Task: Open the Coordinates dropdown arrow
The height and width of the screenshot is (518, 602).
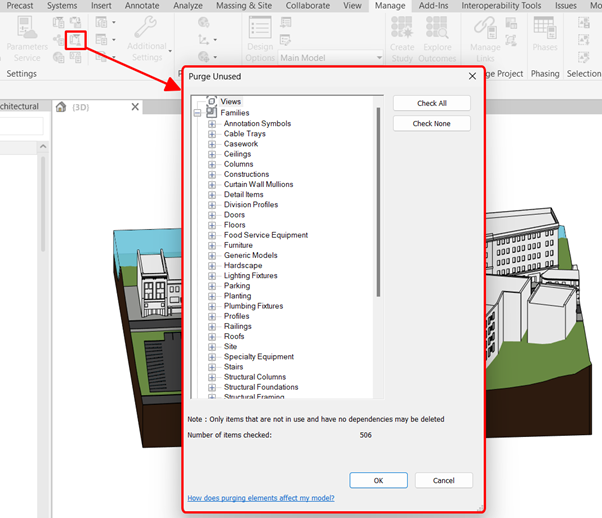Action: pos(215,40)
